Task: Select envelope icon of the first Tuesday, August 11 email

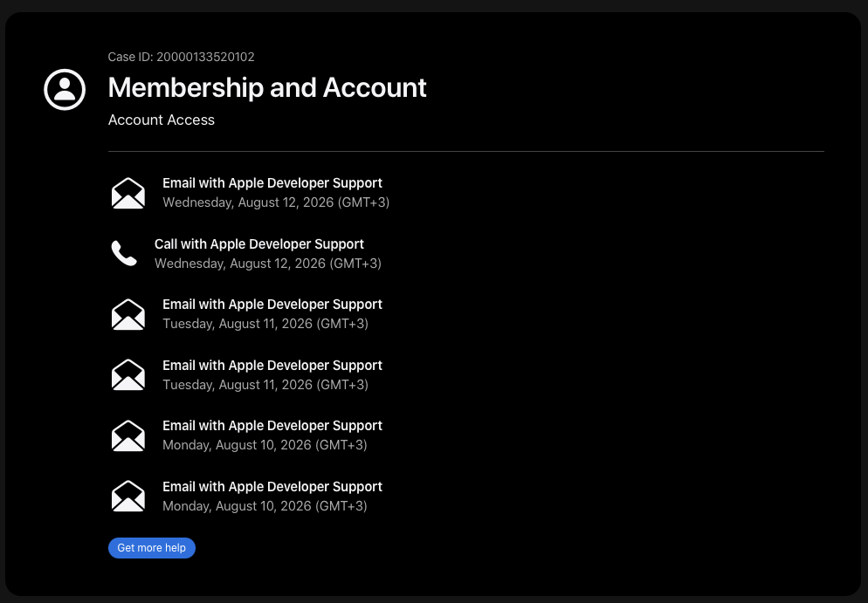Action: click(127, 314)
